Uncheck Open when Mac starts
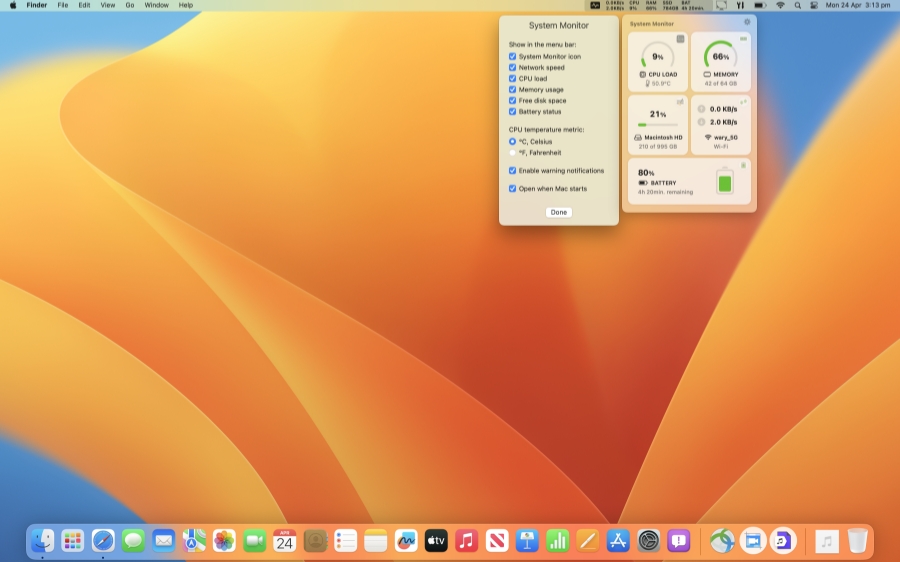900x562 pixels. [x=512, y=189]
